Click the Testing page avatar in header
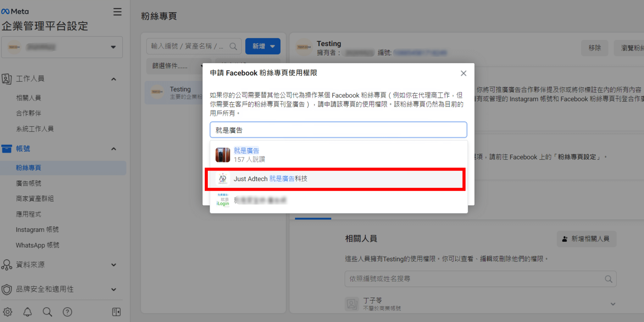This screenshot has height=322, width=644. [x=304, y=48]
